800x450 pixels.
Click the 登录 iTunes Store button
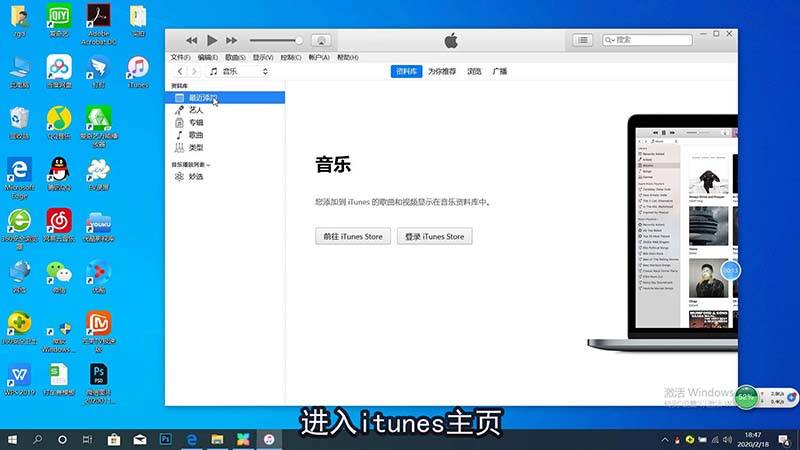point(435,236)
